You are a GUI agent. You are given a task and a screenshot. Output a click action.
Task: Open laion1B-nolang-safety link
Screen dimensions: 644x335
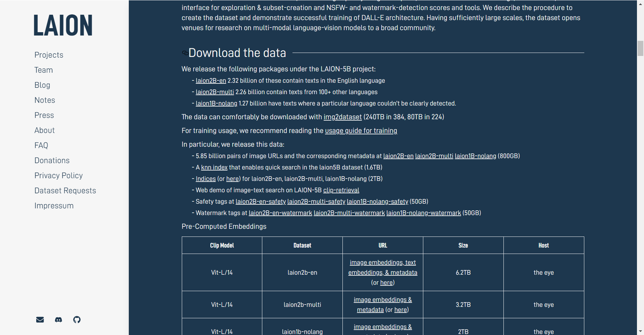pyautogui.click(x=377, y=202)
